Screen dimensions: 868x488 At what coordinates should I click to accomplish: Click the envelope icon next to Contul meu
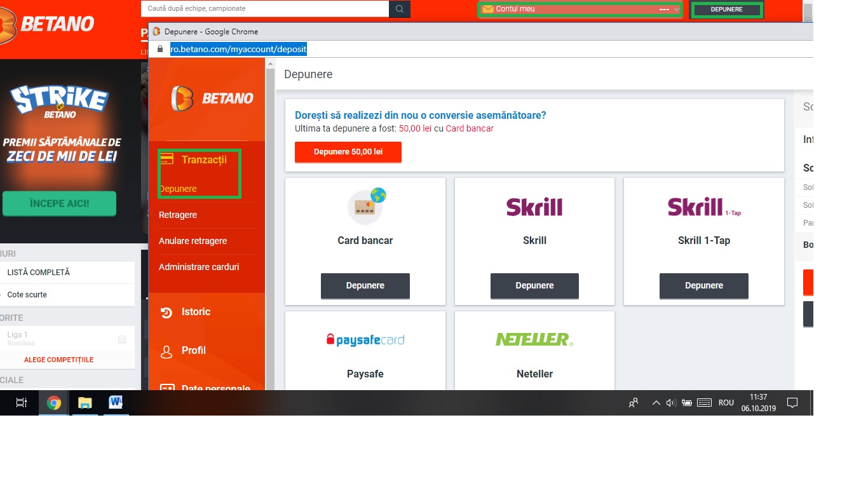[487, 10]
